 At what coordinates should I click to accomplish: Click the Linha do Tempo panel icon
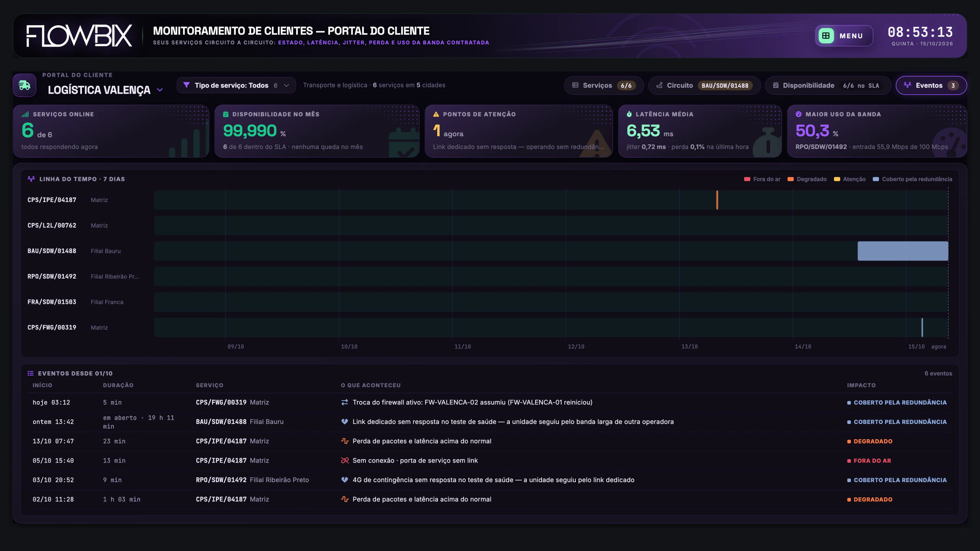point(31,179)
